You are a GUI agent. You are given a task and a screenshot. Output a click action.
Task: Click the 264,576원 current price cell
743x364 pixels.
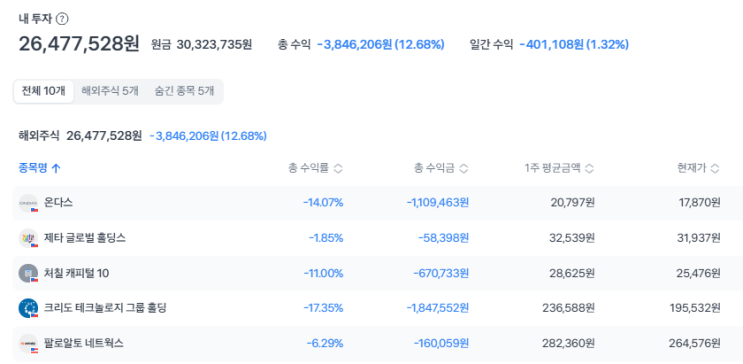pyautogui.click(x=695, y=343)
